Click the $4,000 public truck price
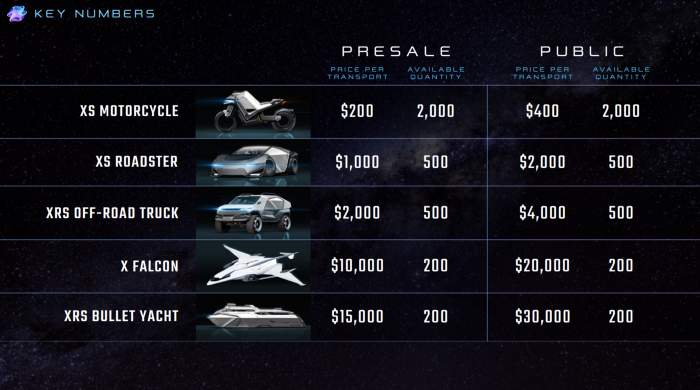 point(542,212)
